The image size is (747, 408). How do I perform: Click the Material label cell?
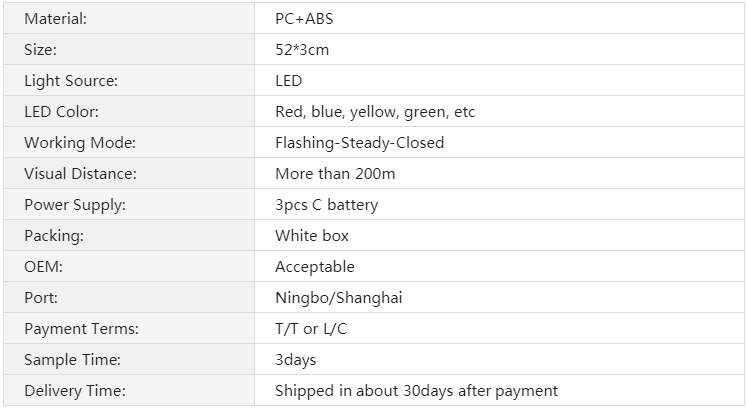click(129, 18)
